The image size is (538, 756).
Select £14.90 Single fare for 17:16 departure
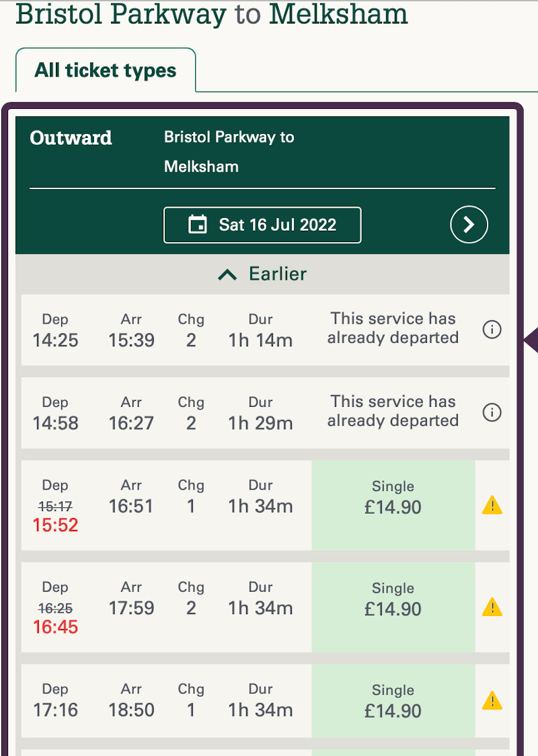(393, 702)
